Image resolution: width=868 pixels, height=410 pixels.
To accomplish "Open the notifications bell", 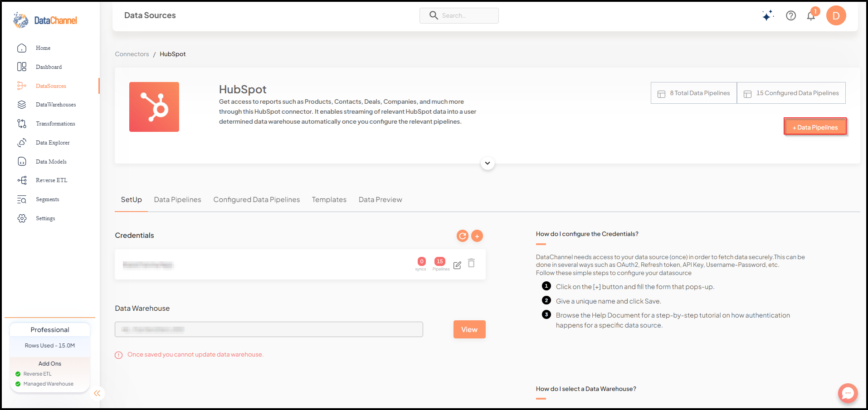I will [x=811, y=16].
